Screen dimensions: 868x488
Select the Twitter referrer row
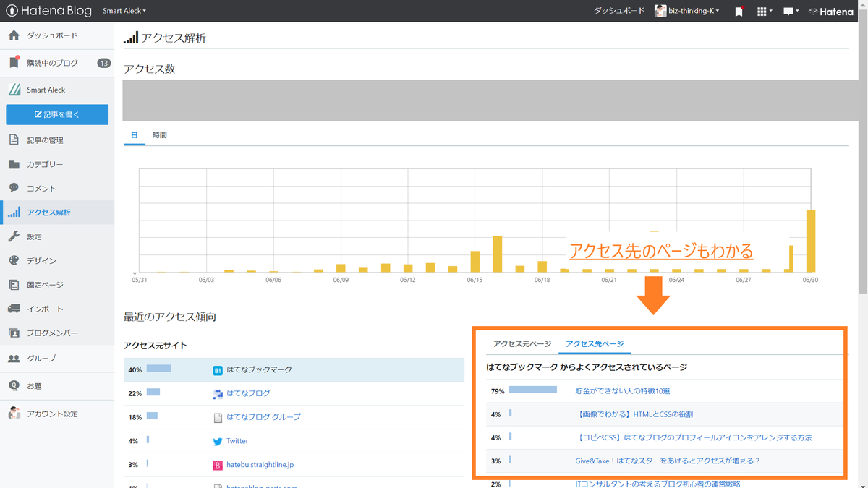pyautogui.click(x=294, y=441)
